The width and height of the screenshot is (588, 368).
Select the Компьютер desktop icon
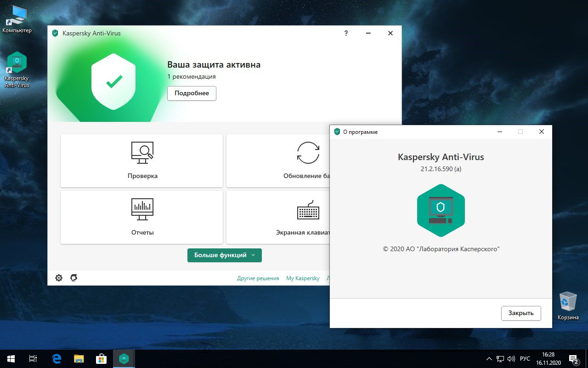[x=17, y=19]
